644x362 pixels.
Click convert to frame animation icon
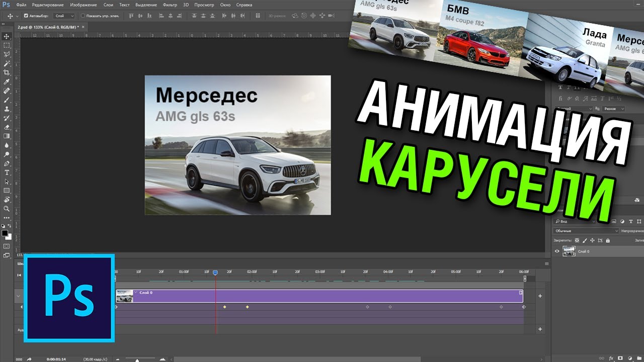(19, 359)
